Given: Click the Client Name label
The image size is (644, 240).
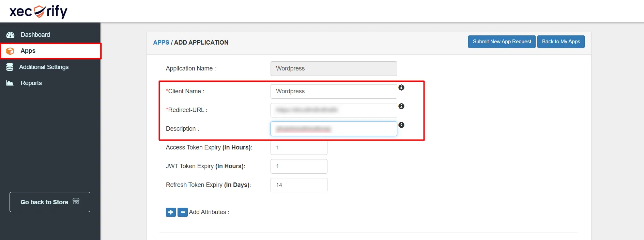Looking at the screenshot, I should click(x=185, y=91).
